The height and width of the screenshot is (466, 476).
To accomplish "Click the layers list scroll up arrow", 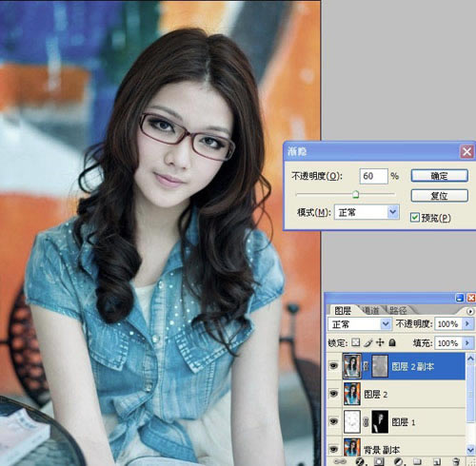I will [470, 359].
